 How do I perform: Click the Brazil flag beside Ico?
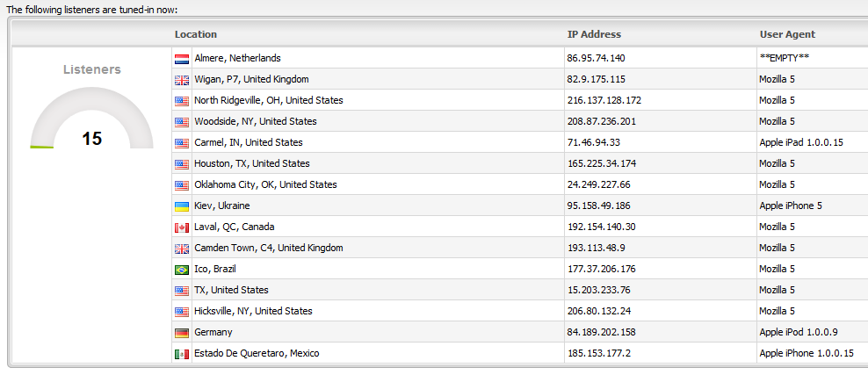(x=182, y=270)
